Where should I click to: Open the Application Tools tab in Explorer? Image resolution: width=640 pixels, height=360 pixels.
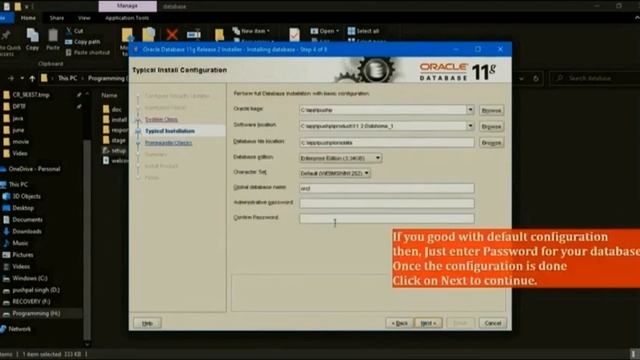click(x=127, y=18)
